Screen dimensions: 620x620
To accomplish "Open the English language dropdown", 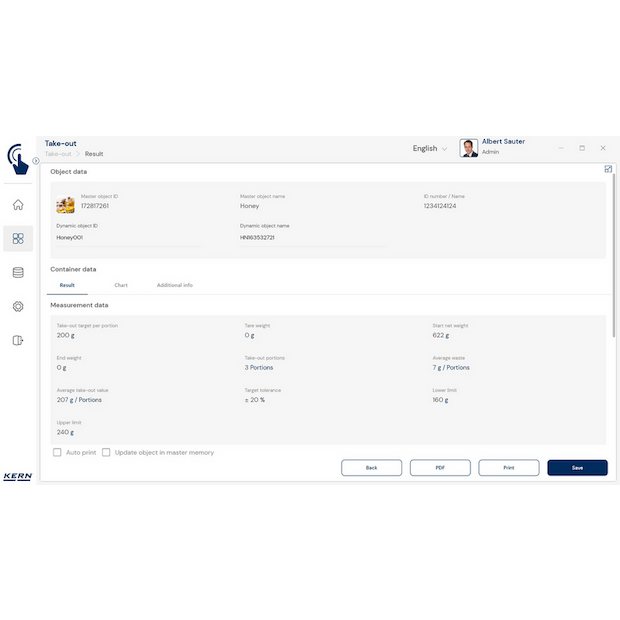I will point(430,148).
